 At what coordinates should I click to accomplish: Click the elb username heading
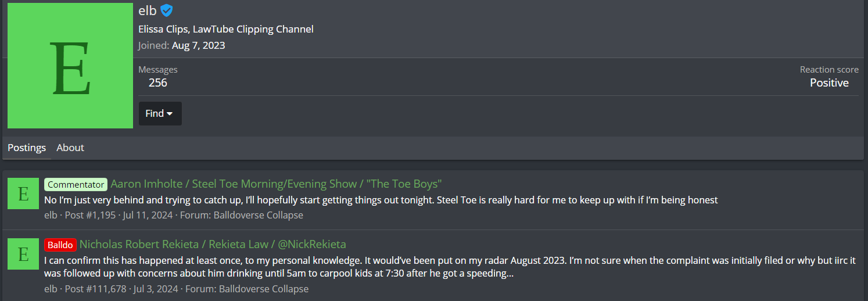(147, 10)
